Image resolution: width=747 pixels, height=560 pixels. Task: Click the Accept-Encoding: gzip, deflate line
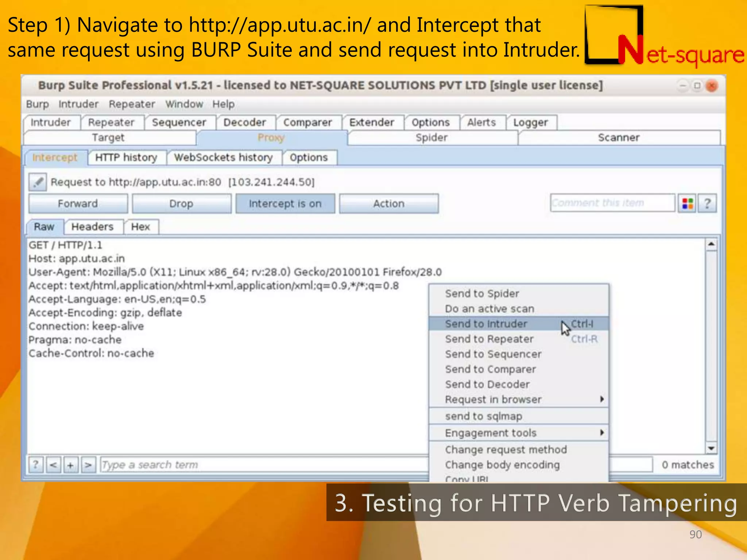105,312
